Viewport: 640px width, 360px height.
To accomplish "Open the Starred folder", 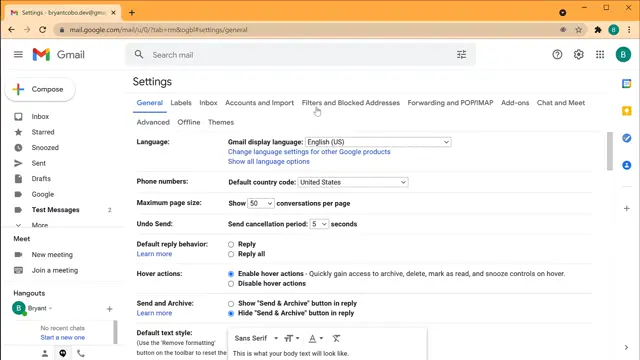I will tap(43, 132).
